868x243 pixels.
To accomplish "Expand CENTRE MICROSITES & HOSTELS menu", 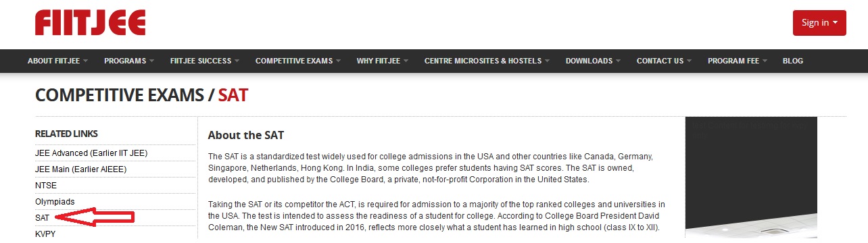I will (x=487, y=61).
